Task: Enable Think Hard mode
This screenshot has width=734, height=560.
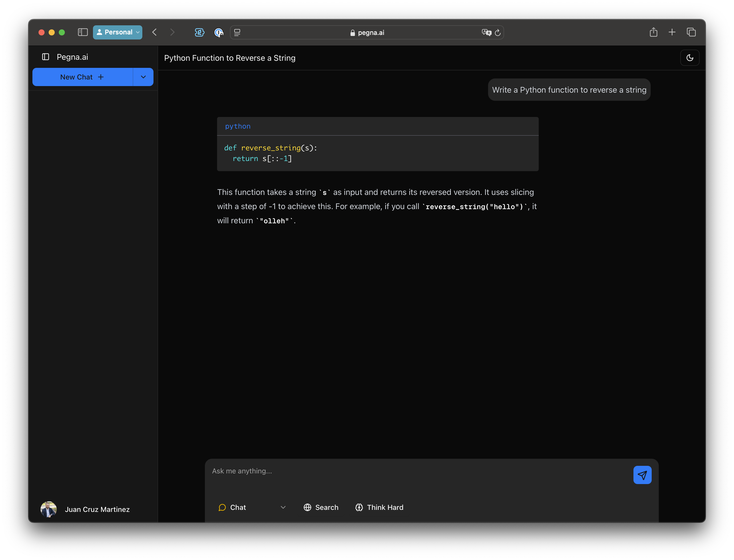Action: tap(379, 507)
